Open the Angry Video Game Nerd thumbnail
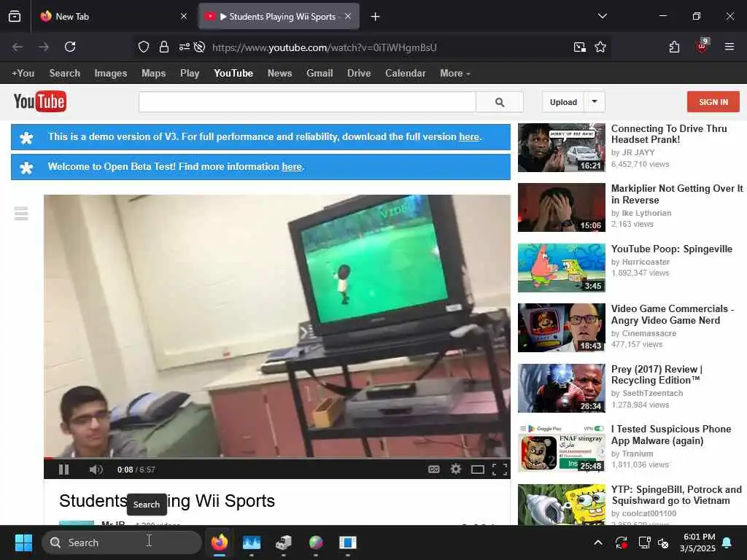Screen dimensions: 747x560 coord(562,327)
